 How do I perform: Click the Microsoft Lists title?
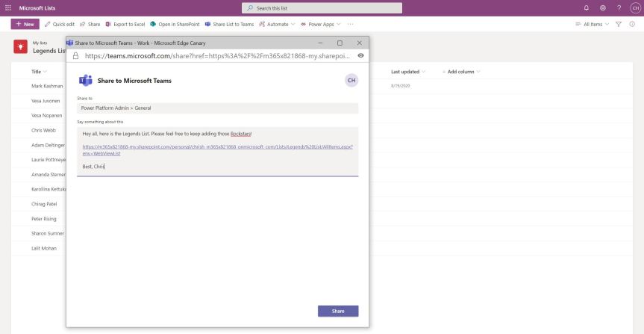pos(37,7)
